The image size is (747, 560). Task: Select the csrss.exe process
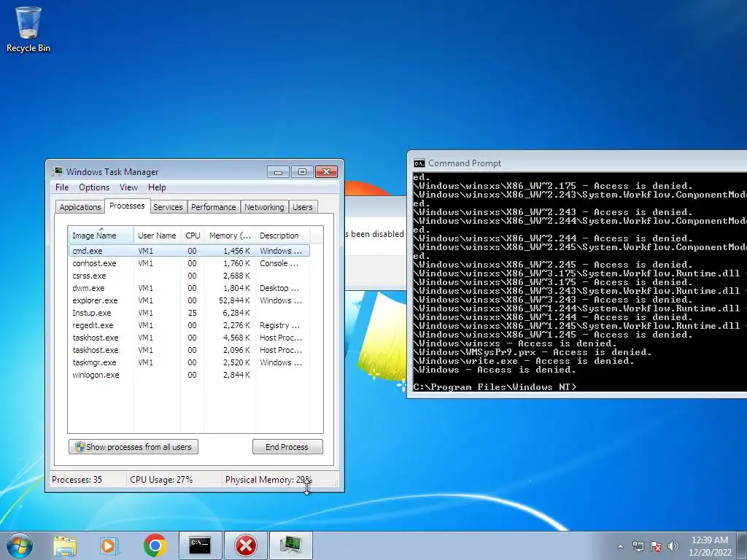click(189, 276)
